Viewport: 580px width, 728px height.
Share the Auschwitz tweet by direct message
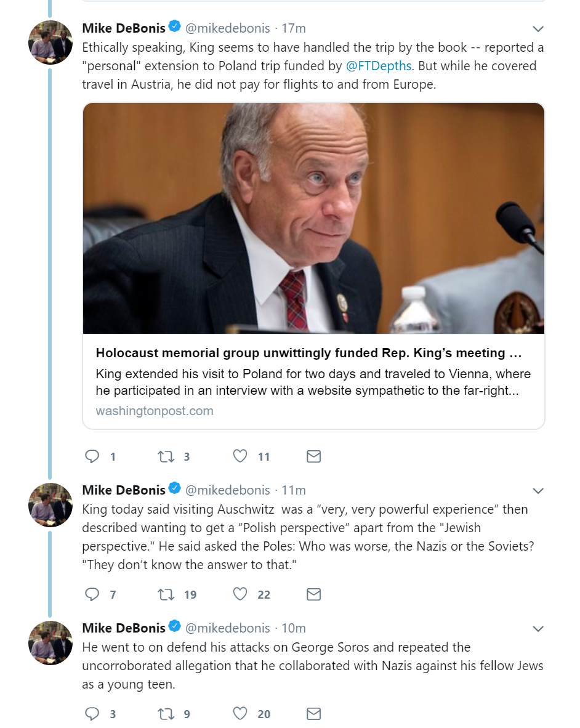[313, 594]
